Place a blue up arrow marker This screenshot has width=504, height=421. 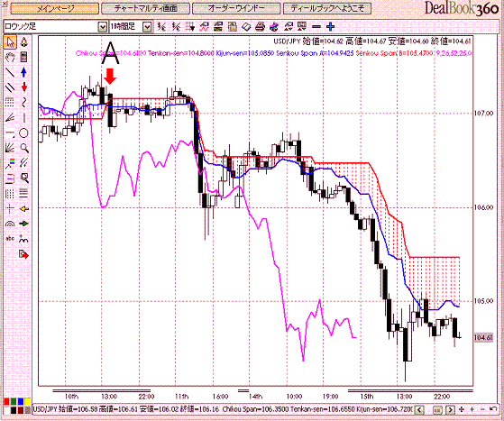(23, 72)
